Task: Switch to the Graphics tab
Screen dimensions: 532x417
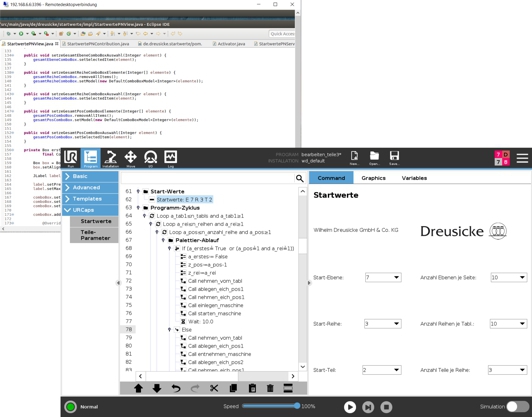Action: (373, 178)
